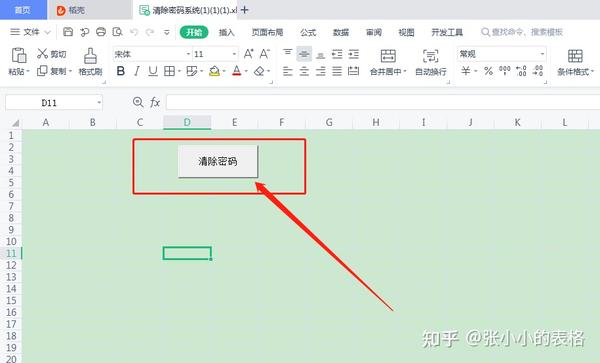Switch to 页面布局 Page Layout tab

[x=267, y=32]
